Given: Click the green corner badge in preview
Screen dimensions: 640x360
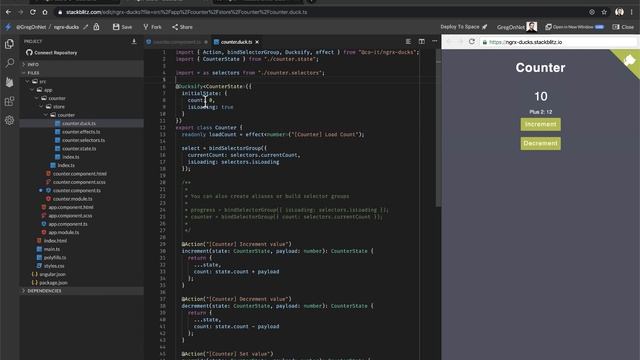Looking at the screenshot, I should coord(629,61).
